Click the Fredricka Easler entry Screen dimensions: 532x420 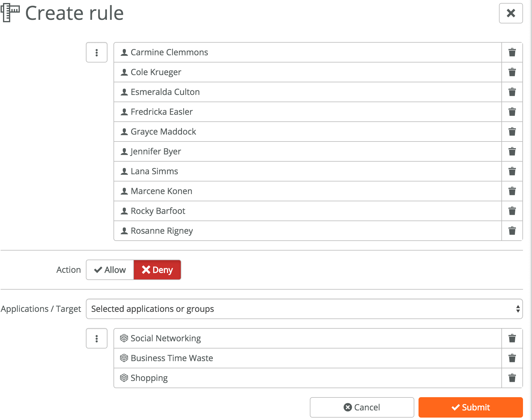click(308, 112)
